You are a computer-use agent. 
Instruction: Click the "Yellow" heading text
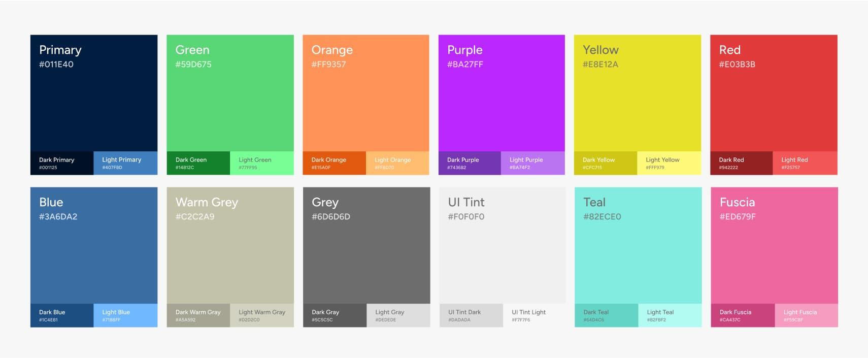[600, 50]
